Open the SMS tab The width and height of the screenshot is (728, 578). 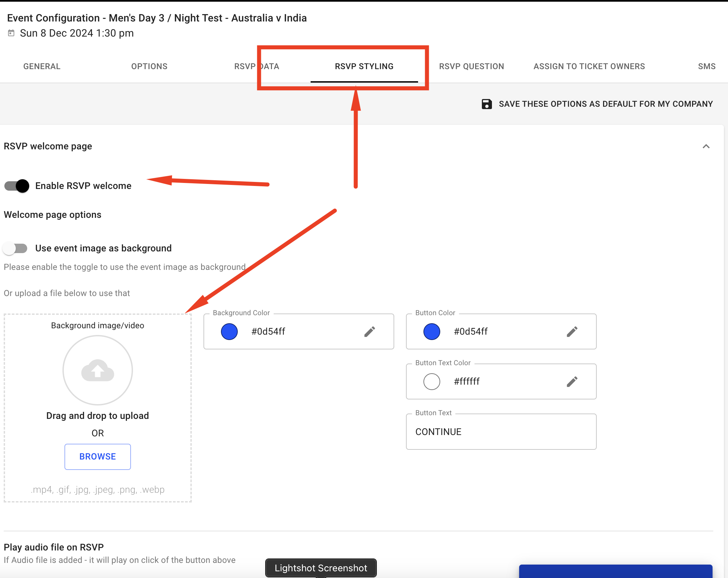tap(707, 66)
